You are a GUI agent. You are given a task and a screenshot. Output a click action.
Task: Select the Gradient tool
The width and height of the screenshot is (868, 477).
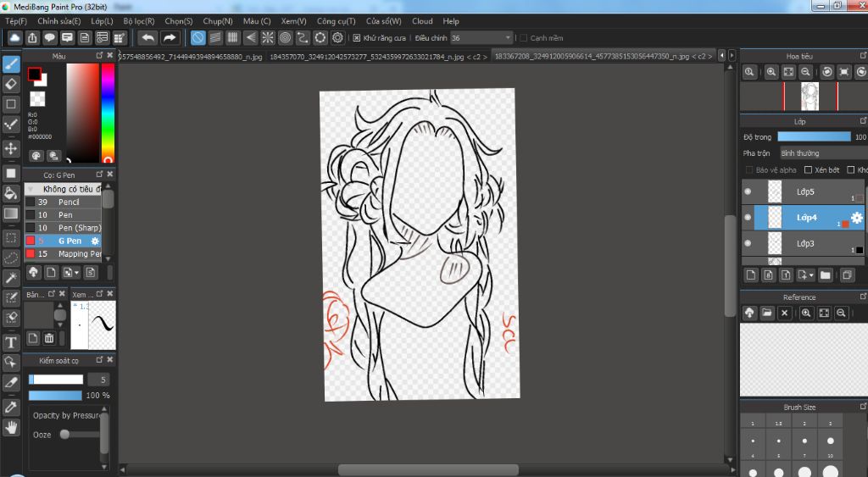pos(11,214)
